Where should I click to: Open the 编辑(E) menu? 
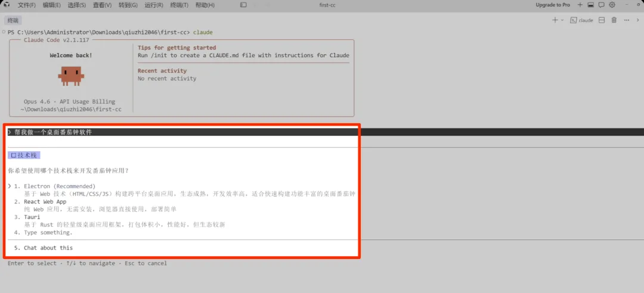[51, 5]
